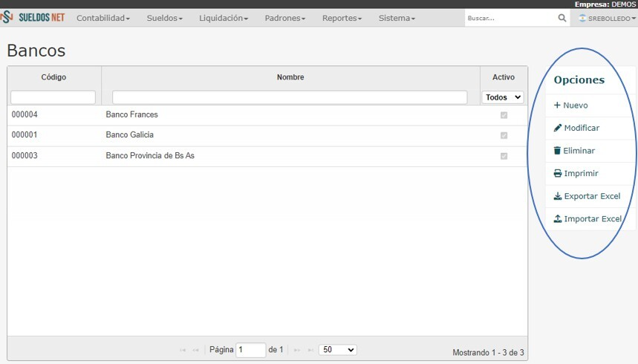Open the Contabilidad menu

(x=103, y=18)
